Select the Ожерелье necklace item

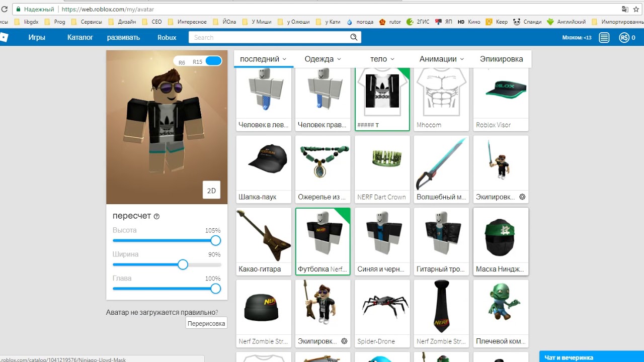(x=323, y=169)
